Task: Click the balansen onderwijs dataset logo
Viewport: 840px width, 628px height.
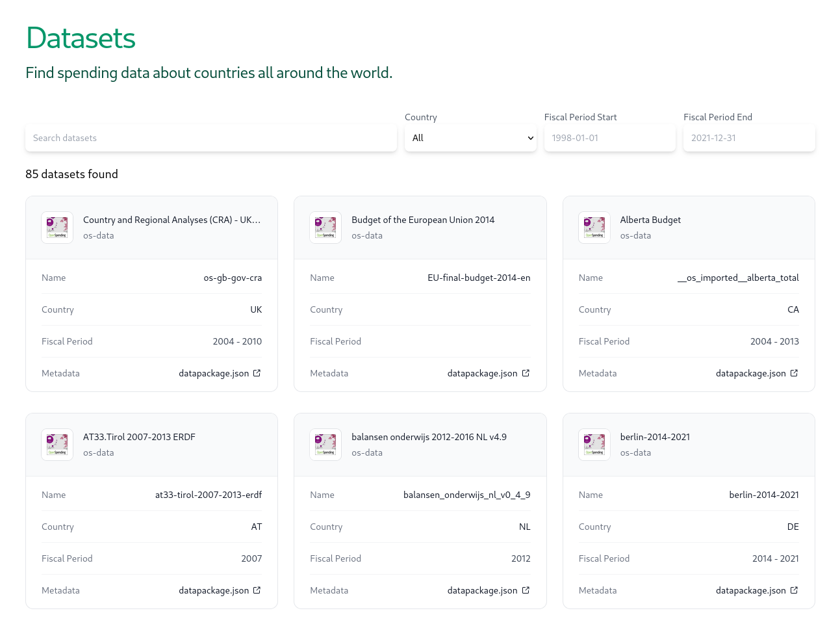Action: click(x=325, y=445)
